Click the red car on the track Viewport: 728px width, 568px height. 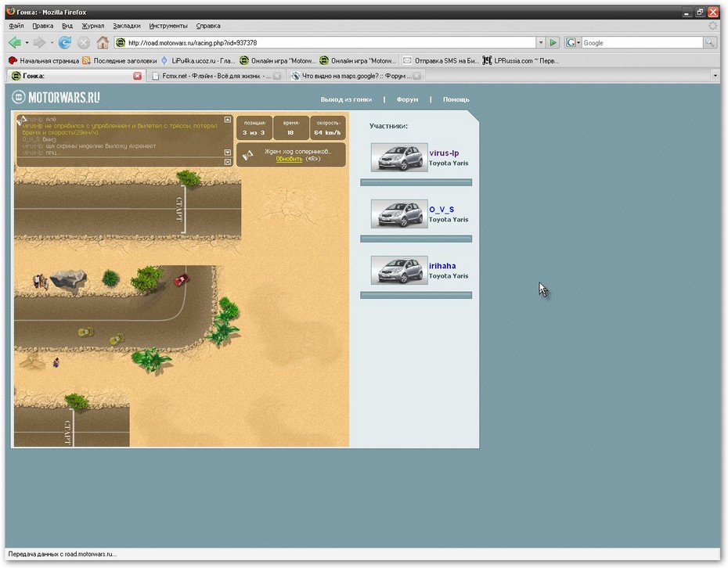point(181,280)
